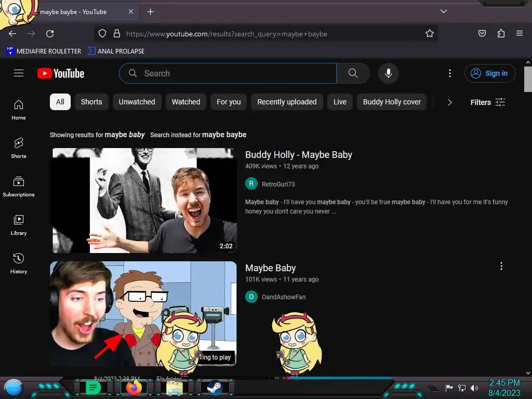Image resolution: width=532 pixels, height=399 pixels.
Task: Open the Start orb in the taskbar
Action: tap(13, 388)
